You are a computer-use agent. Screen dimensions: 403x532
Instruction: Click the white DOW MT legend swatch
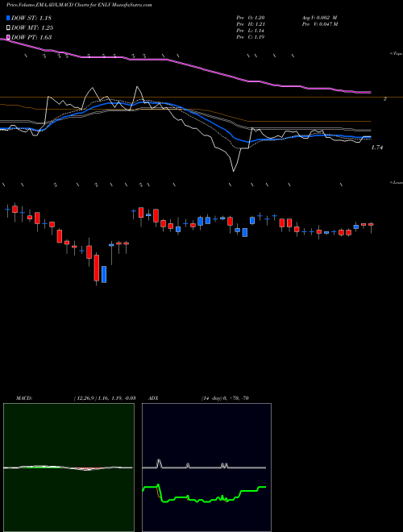pyautogui.click(x=9, y=28)
